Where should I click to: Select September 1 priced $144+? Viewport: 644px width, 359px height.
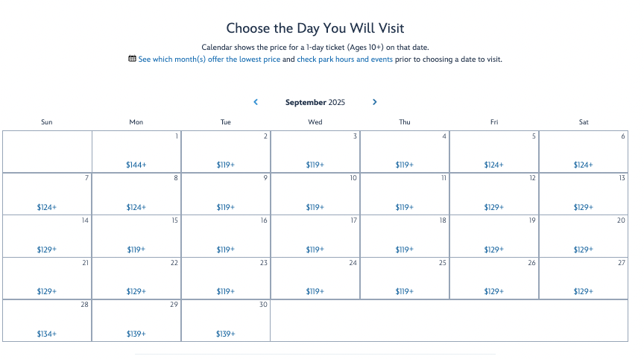click(x=136, y=152)
